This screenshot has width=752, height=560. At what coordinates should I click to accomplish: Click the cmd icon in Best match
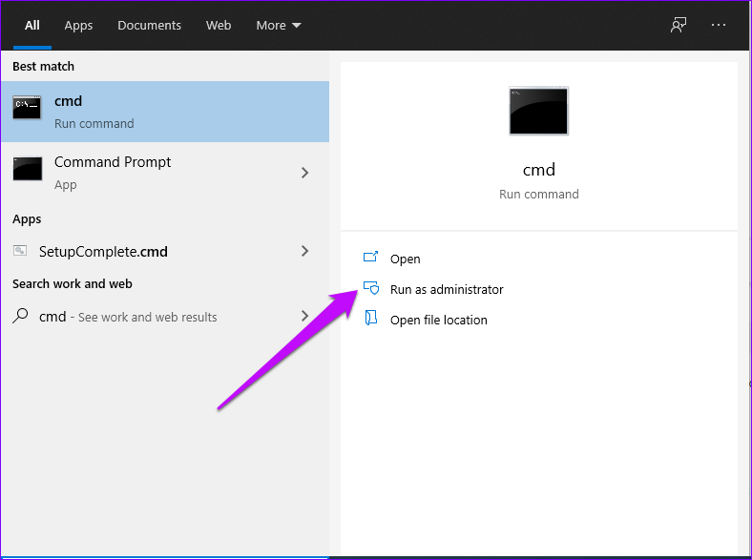(27, 107)
